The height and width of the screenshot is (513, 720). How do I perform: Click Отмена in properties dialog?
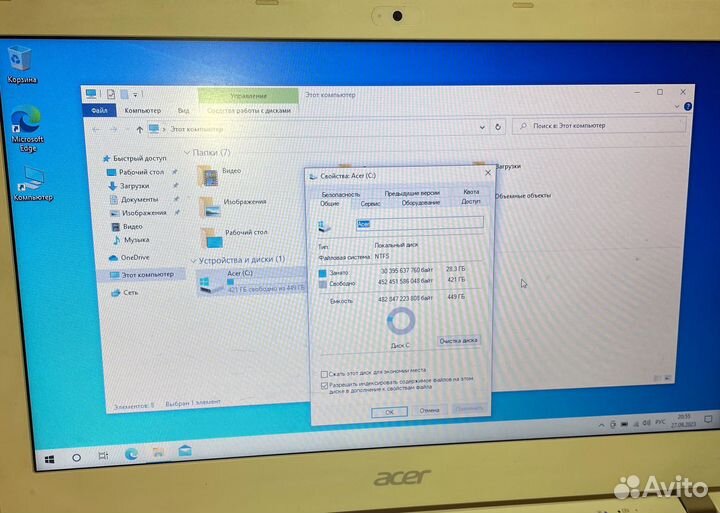coord(429,410)
